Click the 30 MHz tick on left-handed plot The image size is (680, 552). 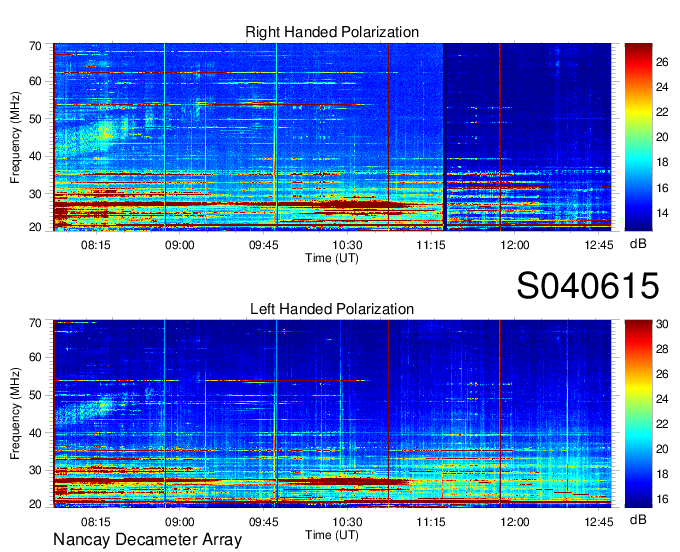click(35, 470)
